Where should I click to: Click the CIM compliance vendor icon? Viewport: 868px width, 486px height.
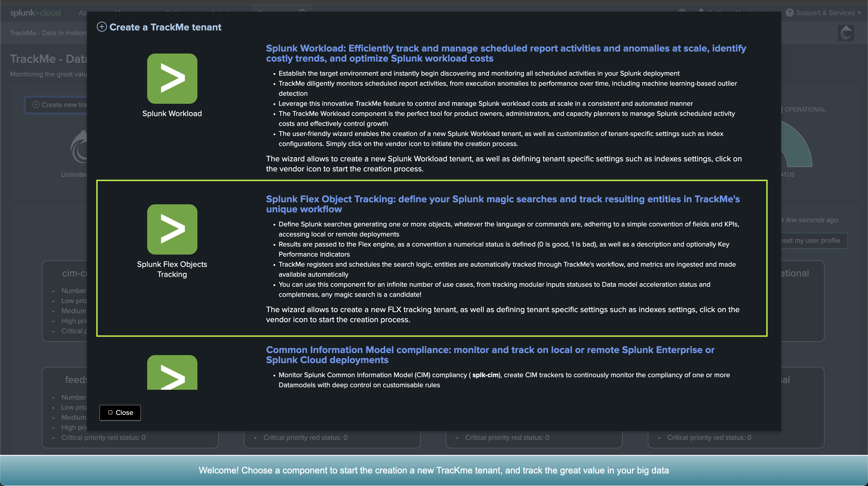coord(172,372)
